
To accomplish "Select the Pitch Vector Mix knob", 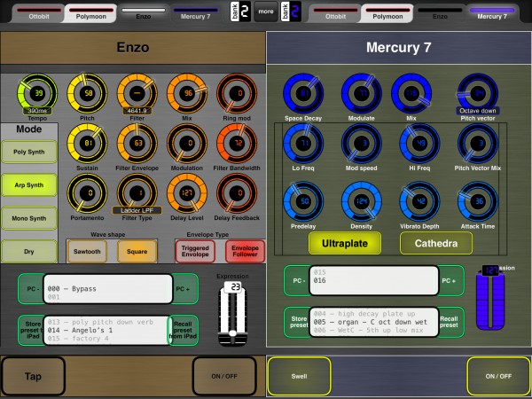I will tap(478, 144).
